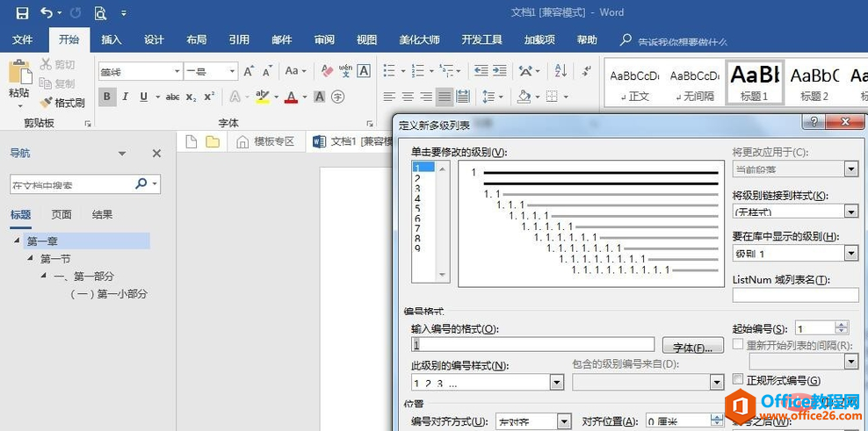The width and height of the screenshot is (868, 431).
Task: Toggle Bold formatting
Action: click(x=107, y=97)
